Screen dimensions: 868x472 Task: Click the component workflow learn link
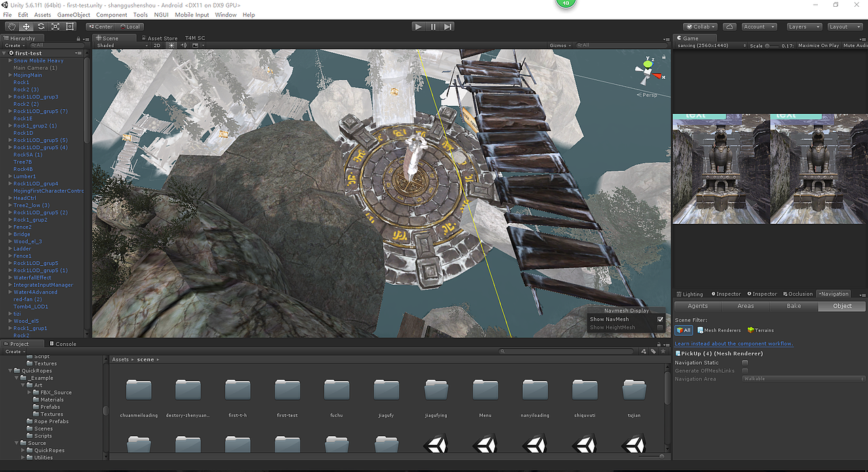[734, 344]
